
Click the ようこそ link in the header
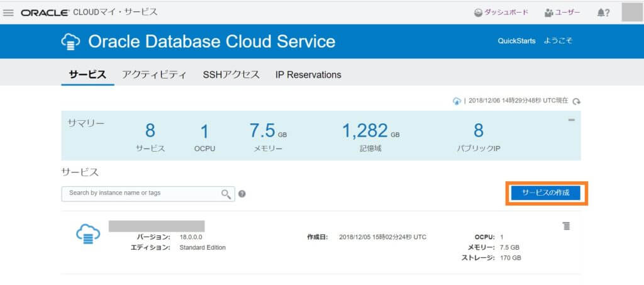[x=560, y=41]
